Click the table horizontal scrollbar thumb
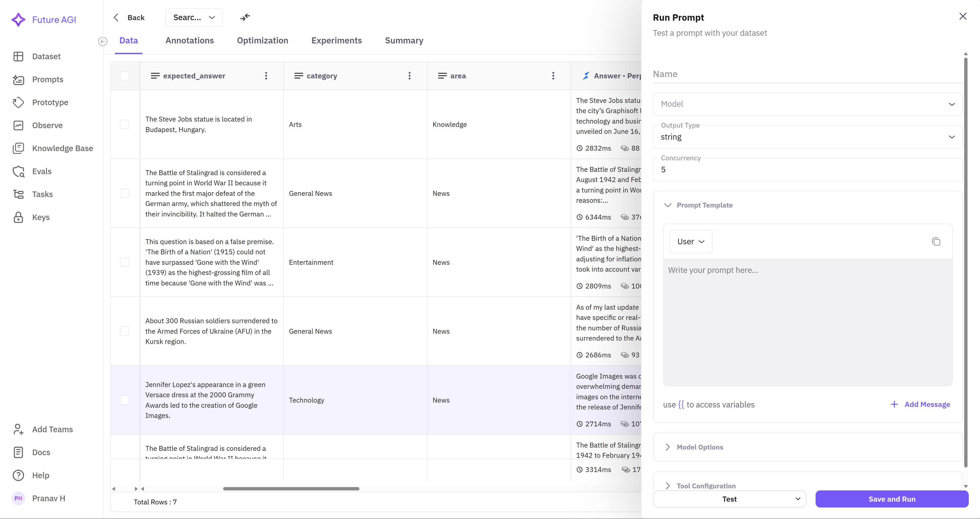 (x=291, y=489)
